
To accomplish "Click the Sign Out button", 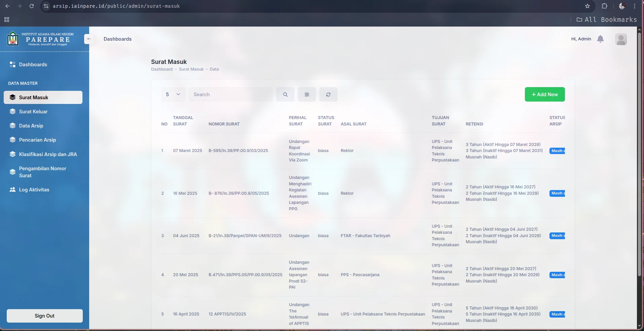I will (x=44, y=316).
